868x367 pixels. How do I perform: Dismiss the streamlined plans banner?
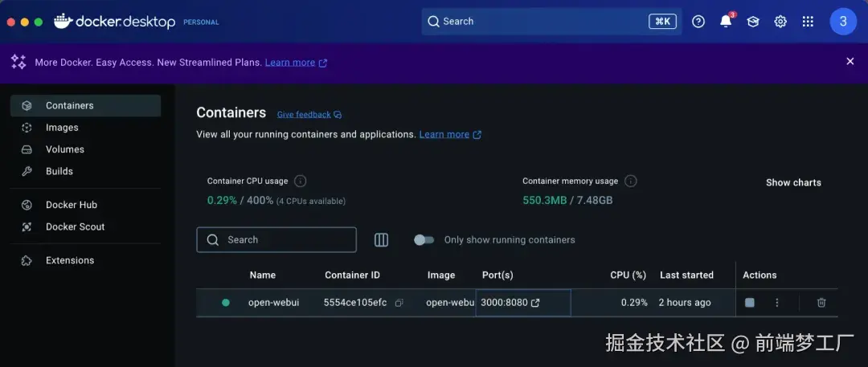point(850,62)
